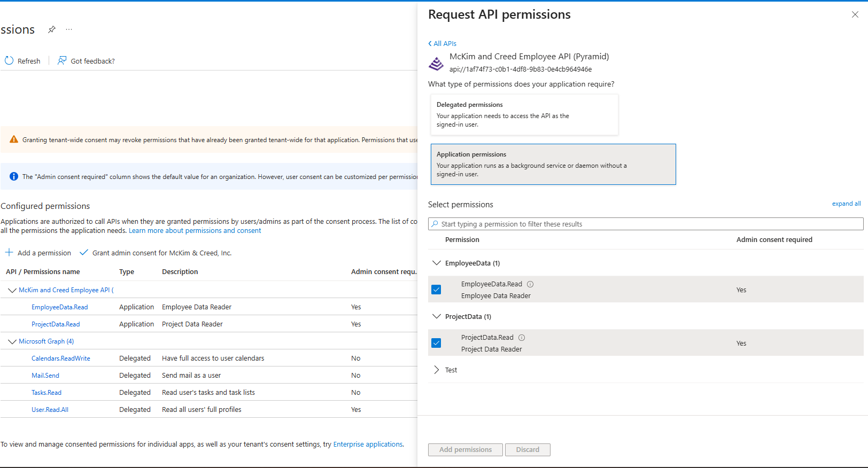
Task: Click the 'Employee Data Reader' label in panel
Action: point(496,296)
